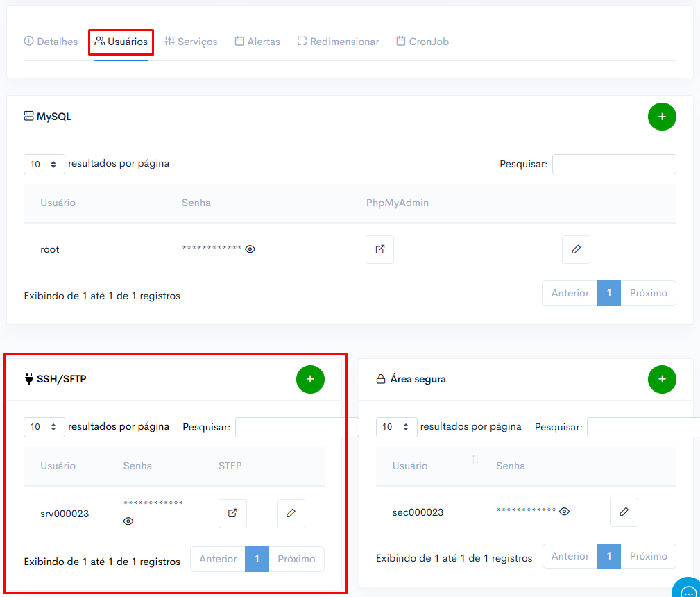Open the Alertas tab
700x597 pixels.
(257, 42)
